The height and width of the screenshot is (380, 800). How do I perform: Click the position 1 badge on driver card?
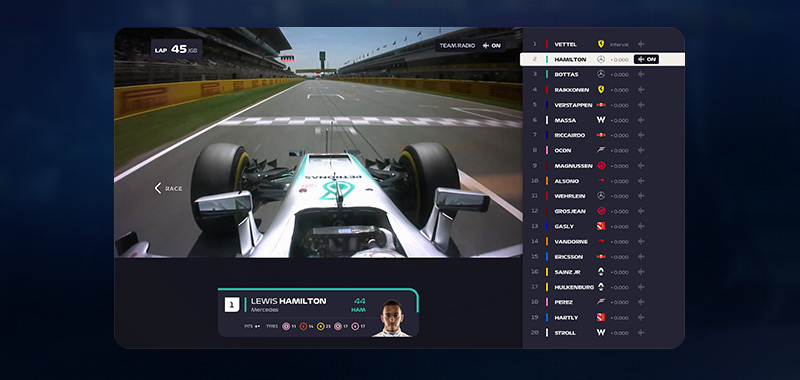point(232,305)
